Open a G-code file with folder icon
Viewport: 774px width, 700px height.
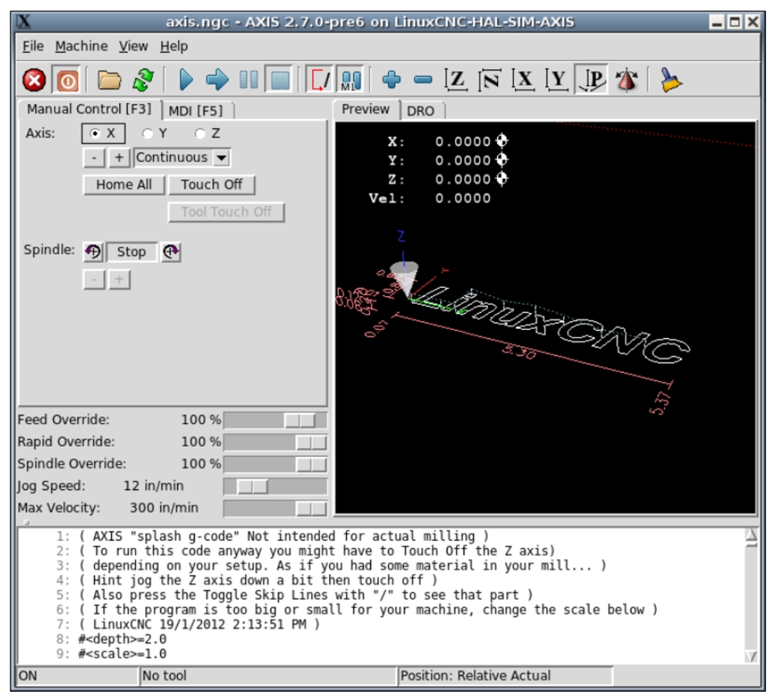tap(109, 80)
